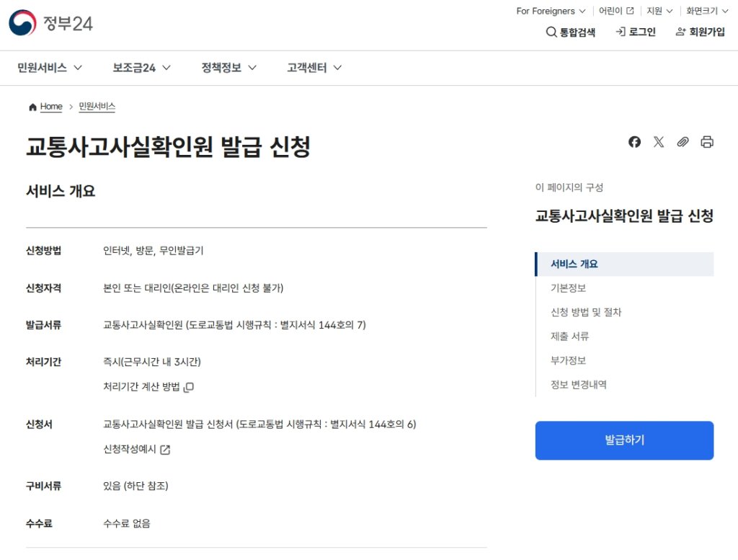Jump to 신청 방법 및 절차 section
Screen dimensions: 738x560
click(x=586, y=312)
